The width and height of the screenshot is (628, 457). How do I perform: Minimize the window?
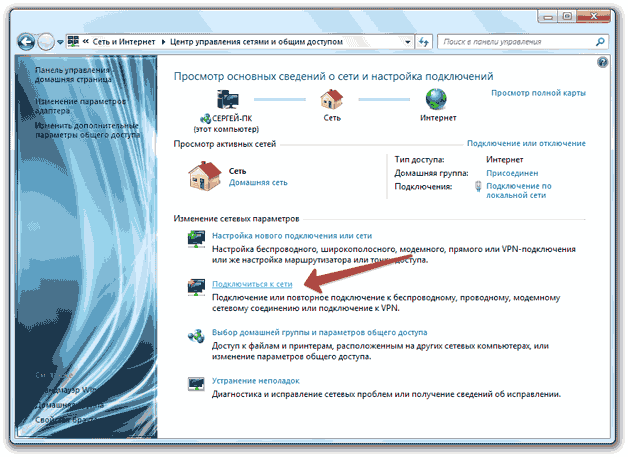[x=548, y=16]
